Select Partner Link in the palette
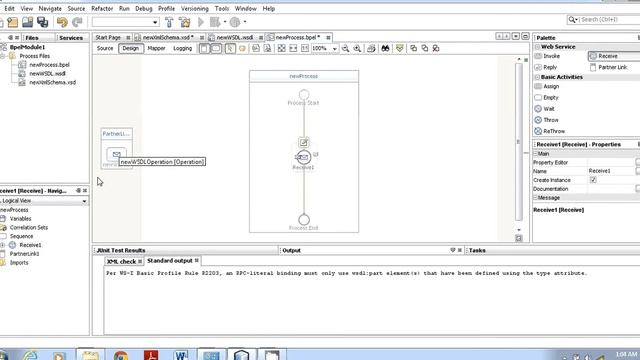 tap(613, 67)
